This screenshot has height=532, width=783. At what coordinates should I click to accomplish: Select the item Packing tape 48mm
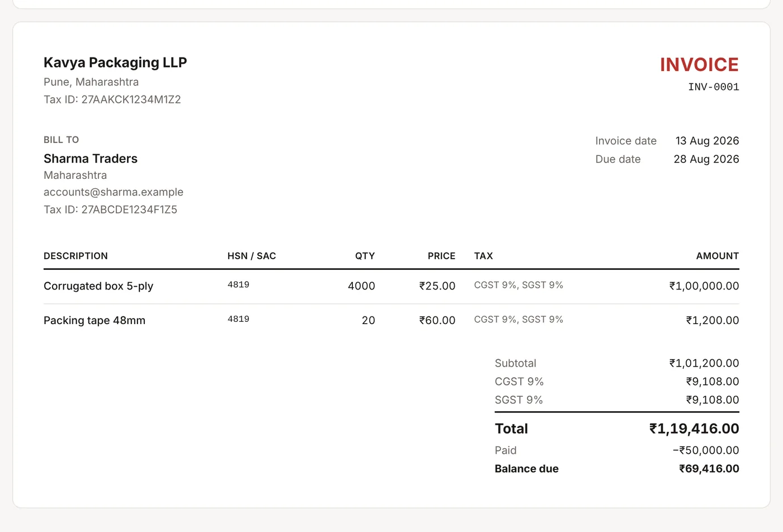point(95,321)
